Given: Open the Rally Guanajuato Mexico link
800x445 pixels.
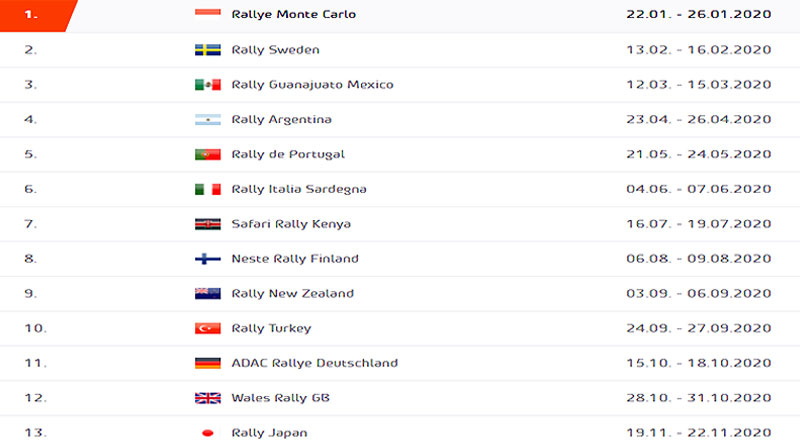Looking at the screenshot, I should tap(312, 85).
